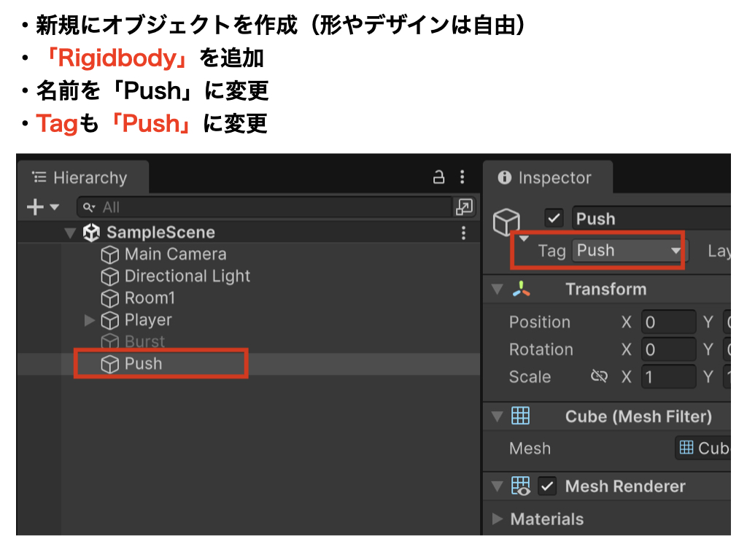Click the Push object's cube icon in Inspector
The width and height of the screenshot is (747, 560).
507,222
